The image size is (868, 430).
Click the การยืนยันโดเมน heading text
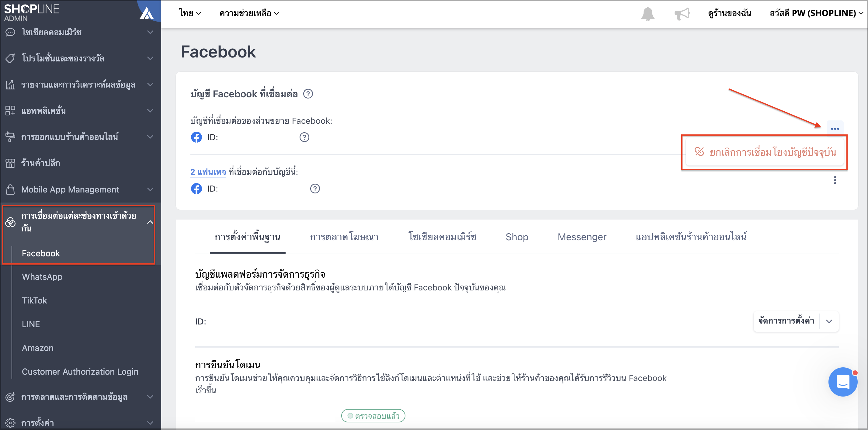pyautogui.click(x=228, y=365)
